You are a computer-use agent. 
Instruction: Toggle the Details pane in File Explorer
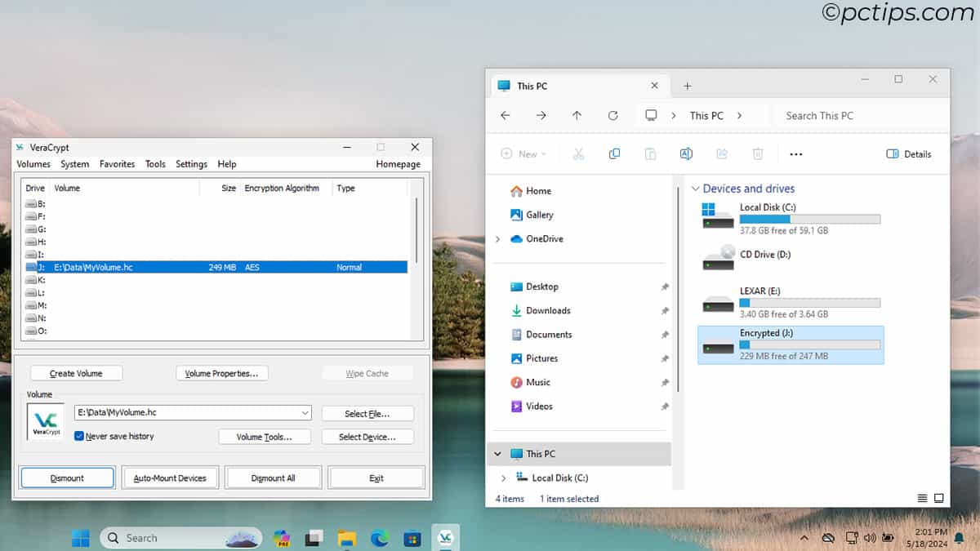pos(908,153)
